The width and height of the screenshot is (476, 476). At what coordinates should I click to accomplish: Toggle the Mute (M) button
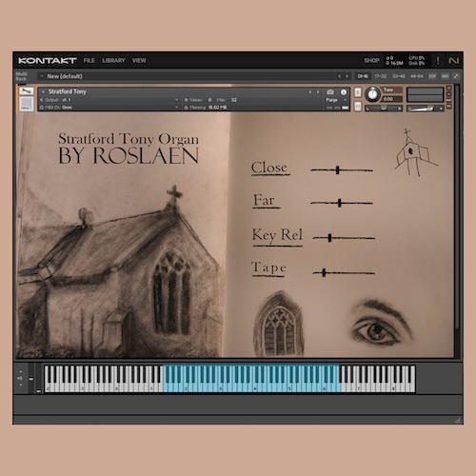(358, 107)
